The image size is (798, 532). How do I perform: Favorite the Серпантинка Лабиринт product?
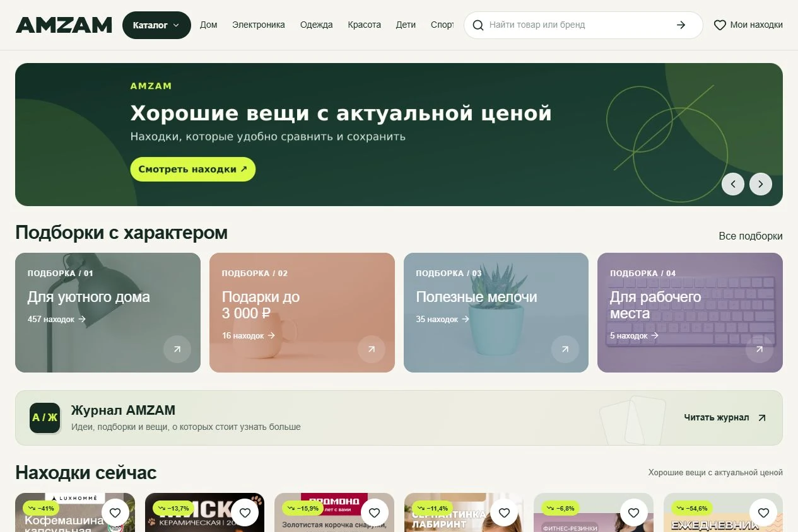504,513
